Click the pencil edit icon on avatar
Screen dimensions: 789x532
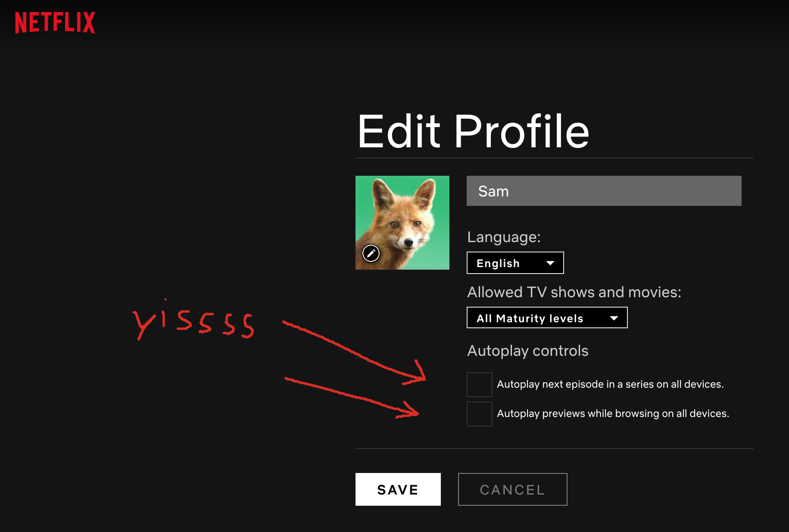371,253
